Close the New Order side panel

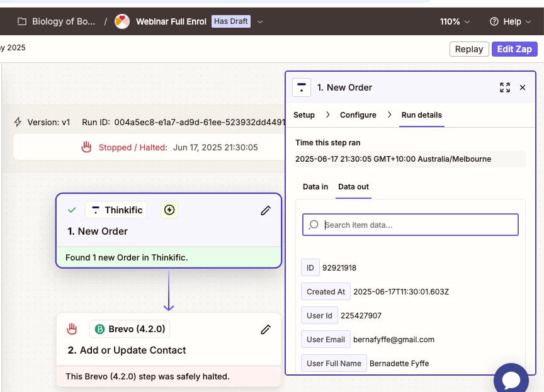click(523, 87)
